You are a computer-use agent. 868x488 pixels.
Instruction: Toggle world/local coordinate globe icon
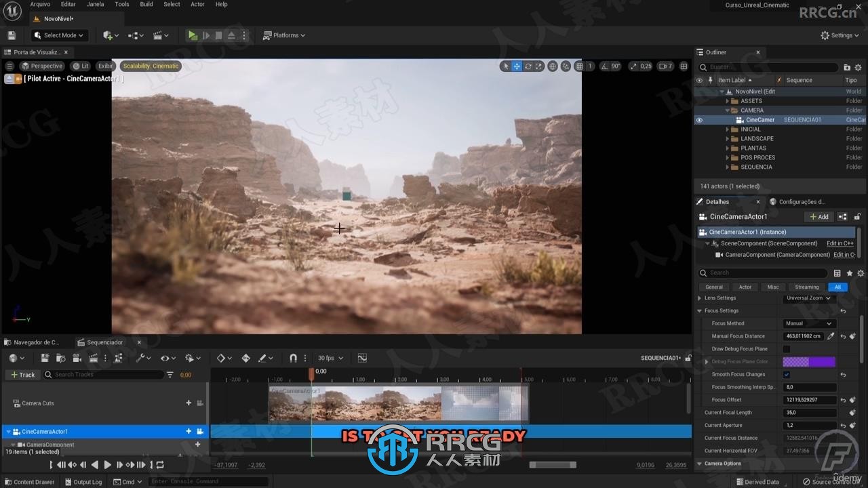(x=553, y=66)
